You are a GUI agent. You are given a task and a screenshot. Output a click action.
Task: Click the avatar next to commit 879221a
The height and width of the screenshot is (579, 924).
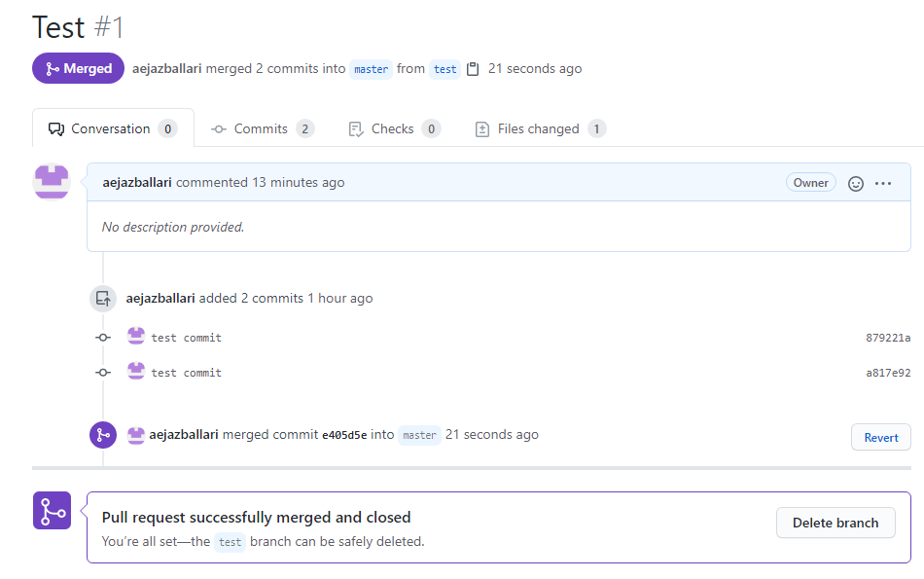(x=135, y=336)
